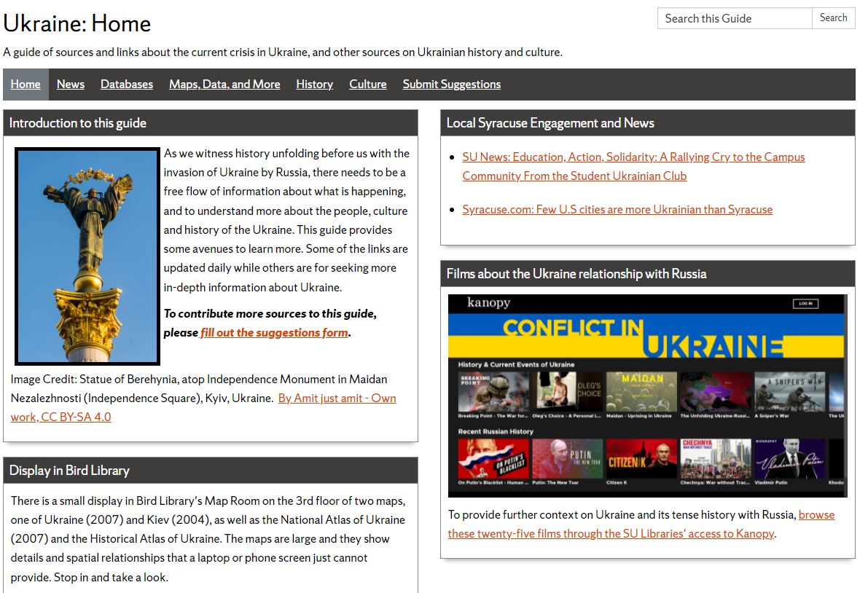Open the Amit image credit license link
The image size is (868, 593).
pos(203,408)
